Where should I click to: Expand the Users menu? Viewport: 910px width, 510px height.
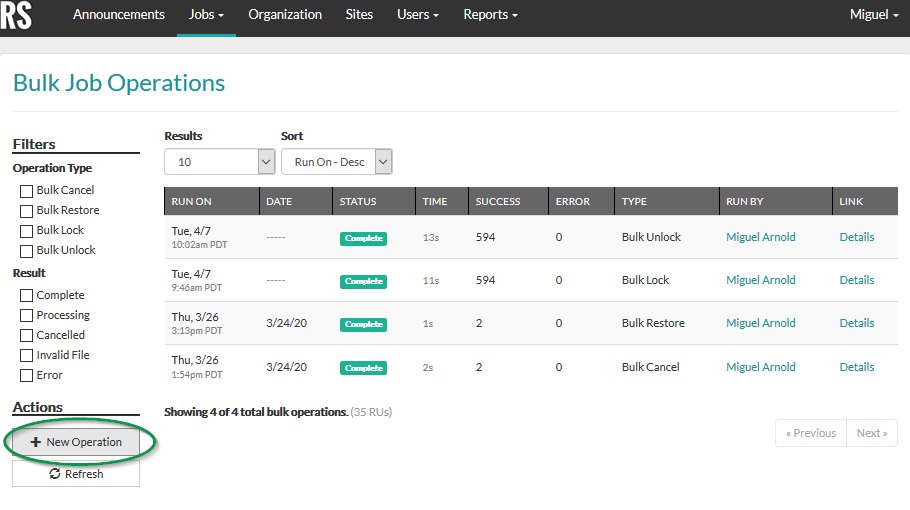tap(418, 15)
